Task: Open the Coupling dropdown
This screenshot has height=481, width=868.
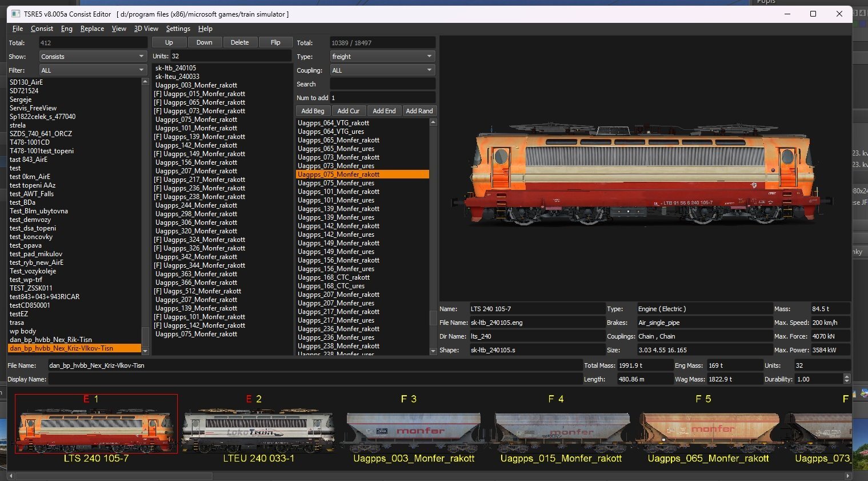Action: tap(382, 70)
